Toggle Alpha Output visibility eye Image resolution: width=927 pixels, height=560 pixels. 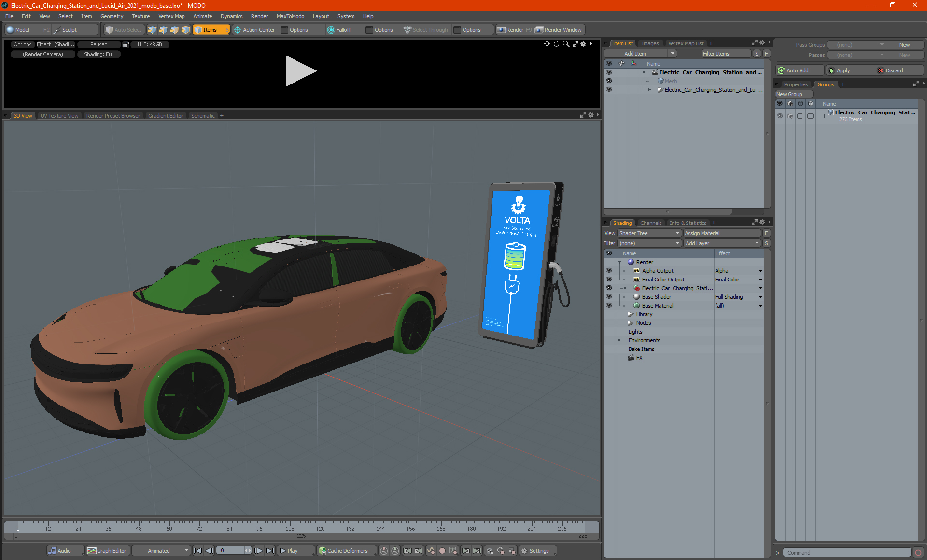tap(609, 271)
